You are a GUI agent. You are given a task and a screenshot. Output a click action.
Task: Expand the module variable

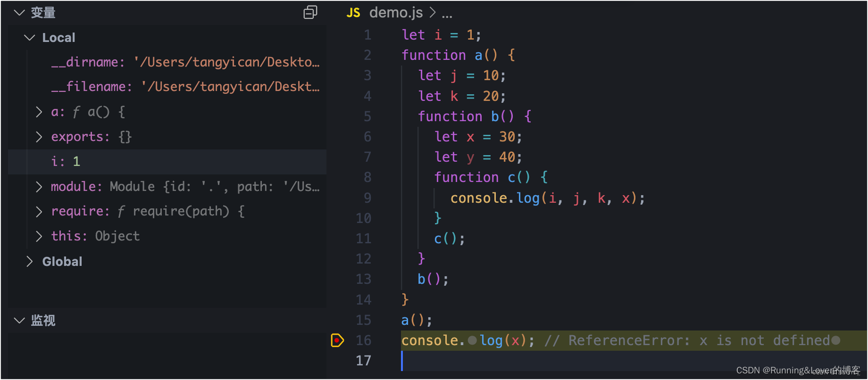pyautogui.click(x=39, y=187)
